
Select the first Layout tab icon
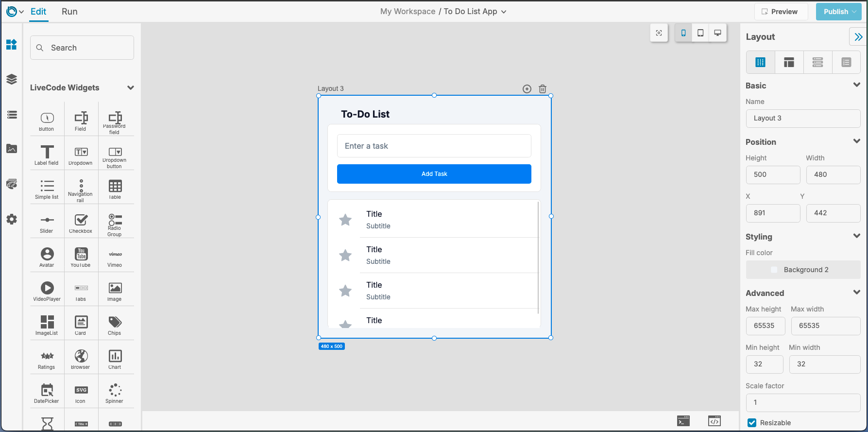click(761, 62)
